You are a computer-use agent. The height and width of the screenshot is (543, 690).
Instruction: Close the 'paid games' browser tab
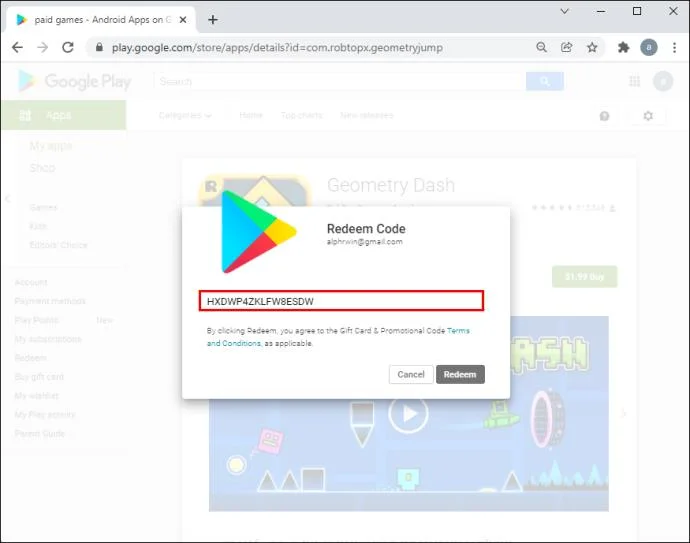[x=183, y=20]
